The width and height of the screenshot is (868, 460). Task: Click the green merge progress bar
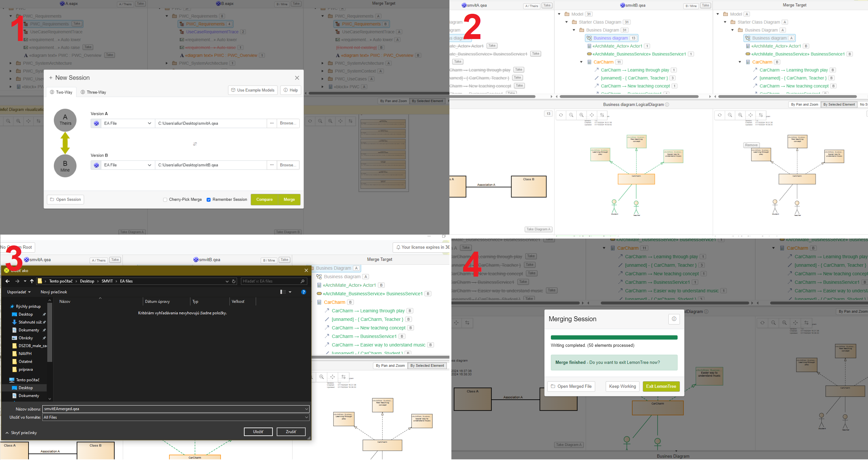click(614, 338)
